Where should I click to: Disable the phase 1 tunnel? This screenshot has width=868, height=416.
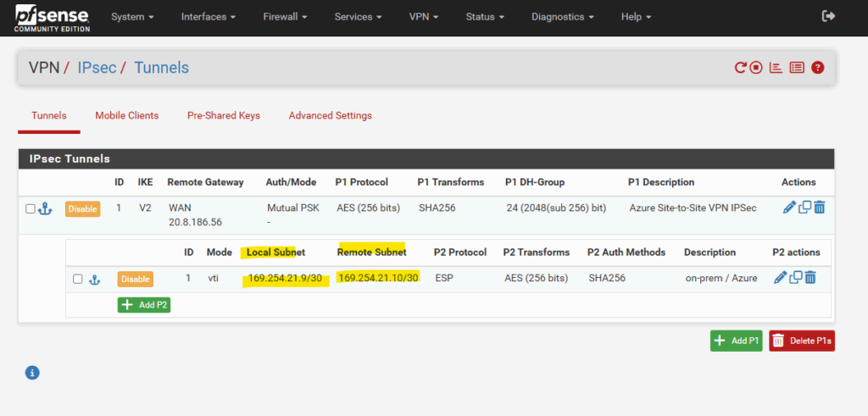(82, 208)
